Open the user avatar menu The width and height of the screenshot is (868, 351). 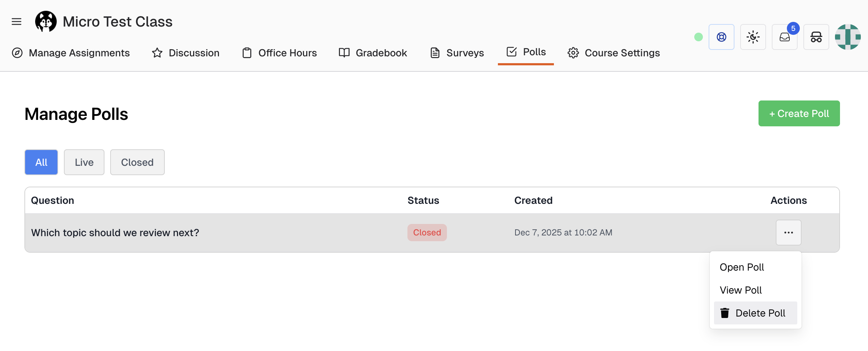click(848, 37)
